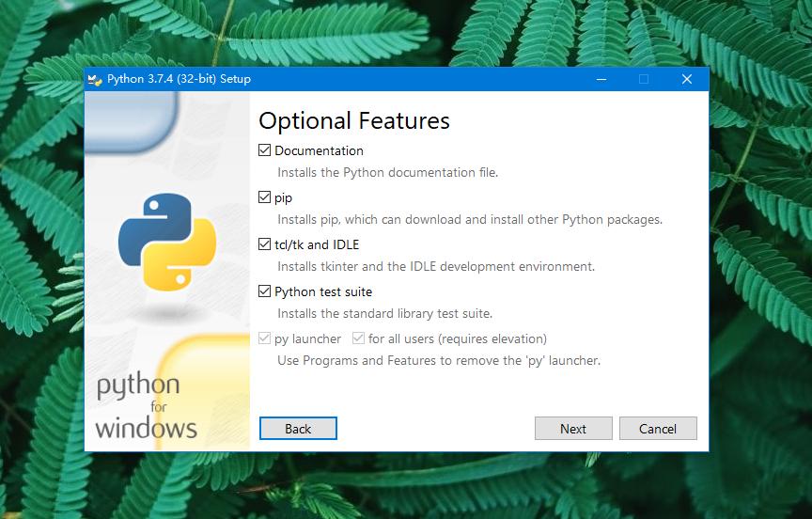Screen dimensions: 812x519
Task: Go back with the Back button
Action: 298,429
